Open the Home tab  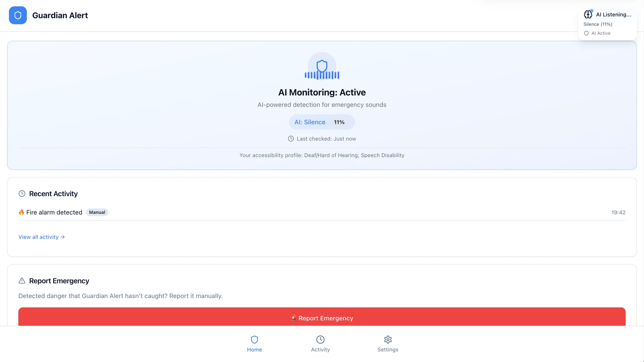pos(254,344)
